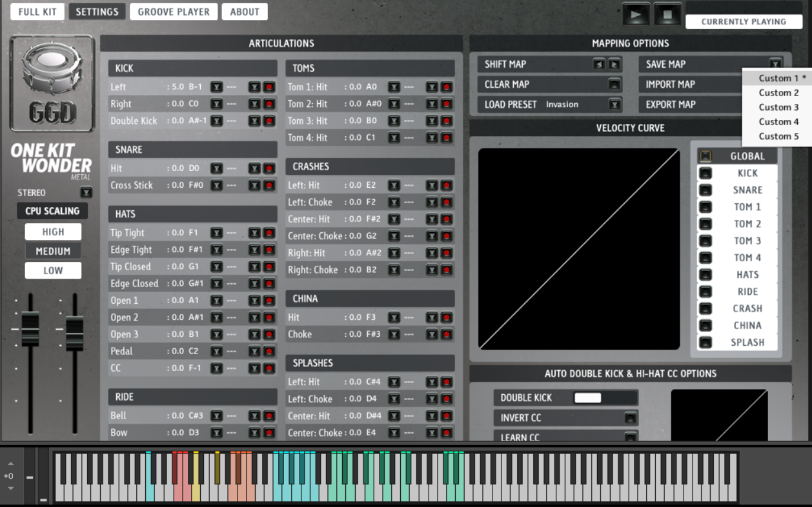Click the red learn button for Crashes Right: Hit
Viewport: 812px width, 507px height.
click(447, 252)
